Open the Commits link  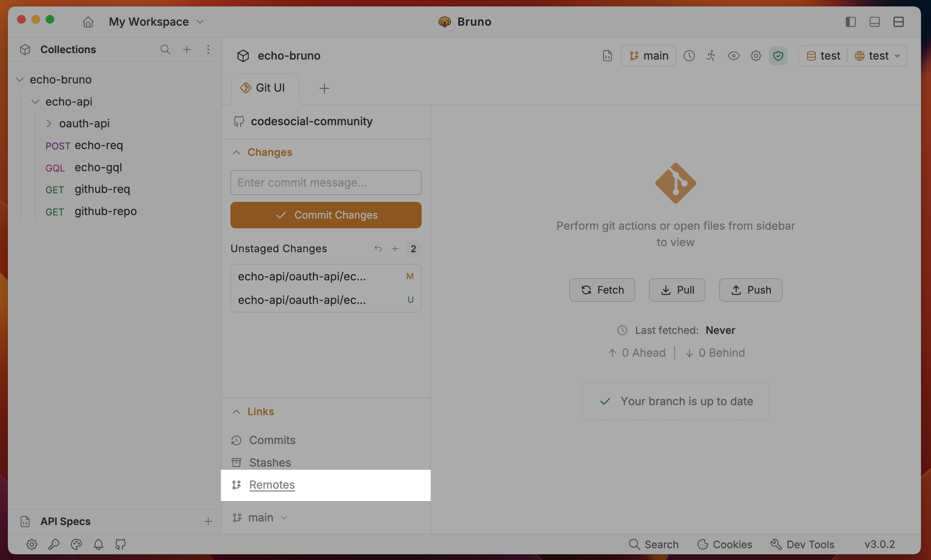(x=272, y=440)
